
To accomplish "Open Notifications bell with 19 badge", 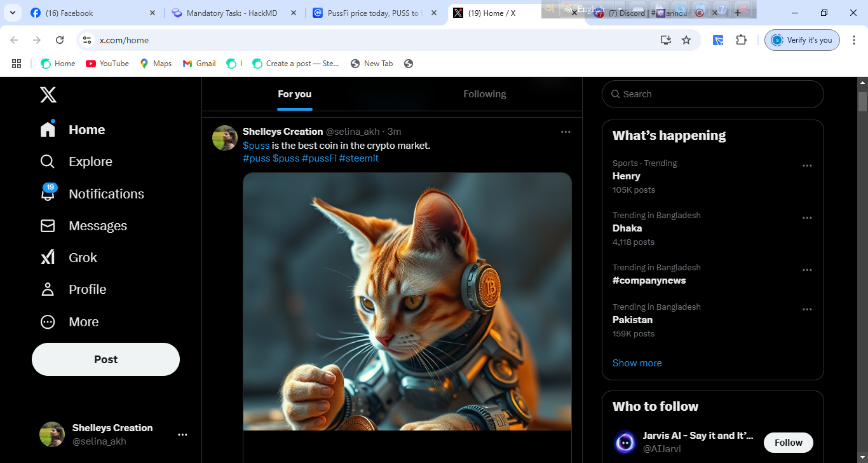I will 48,193.
